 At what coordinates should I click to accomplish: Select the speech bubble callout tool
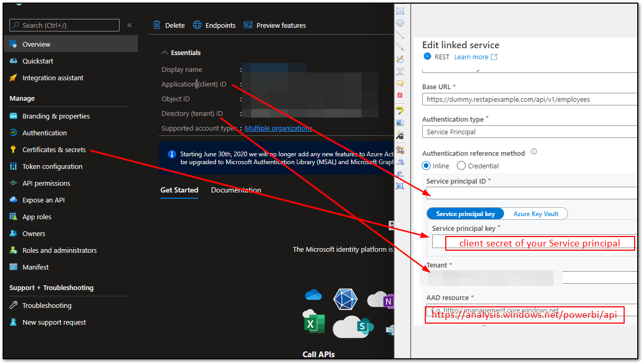click(x=400, y=83)
